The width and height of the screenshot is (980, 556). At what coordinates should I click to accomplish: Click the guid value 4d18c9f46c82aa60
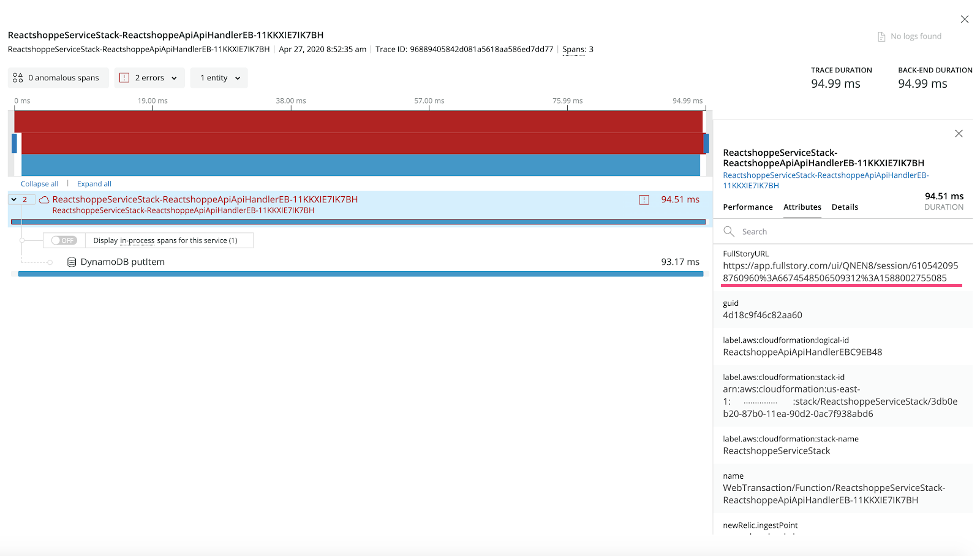pyautogui.click(x=763, y=315)
